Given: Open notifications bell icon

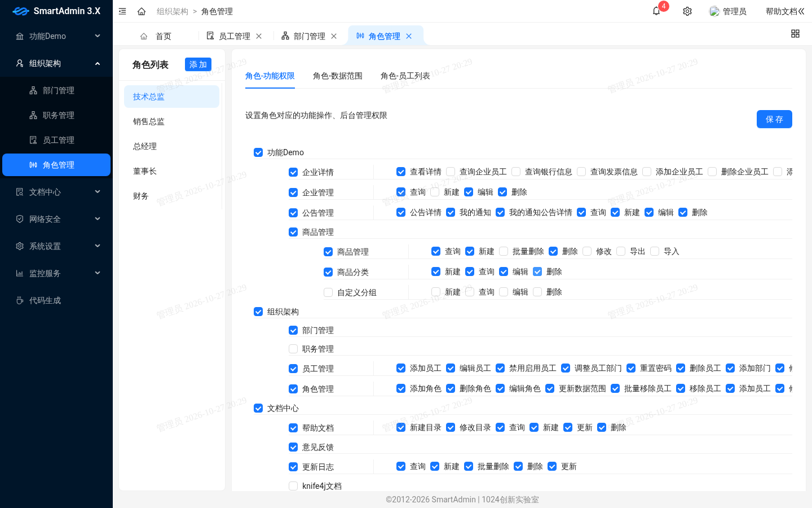Looking at the screenshot, I should pyautogui.click(x=656, y=11).
